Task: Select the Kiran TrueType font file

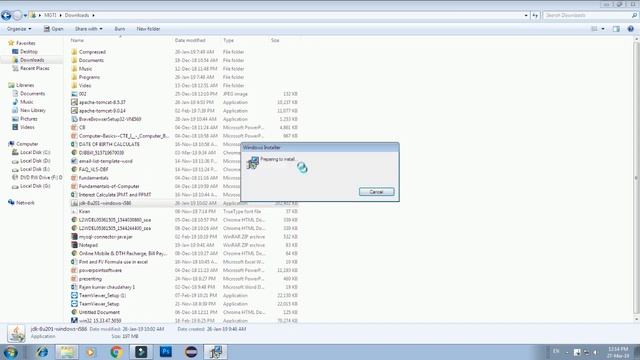Action: coord(84,211)
